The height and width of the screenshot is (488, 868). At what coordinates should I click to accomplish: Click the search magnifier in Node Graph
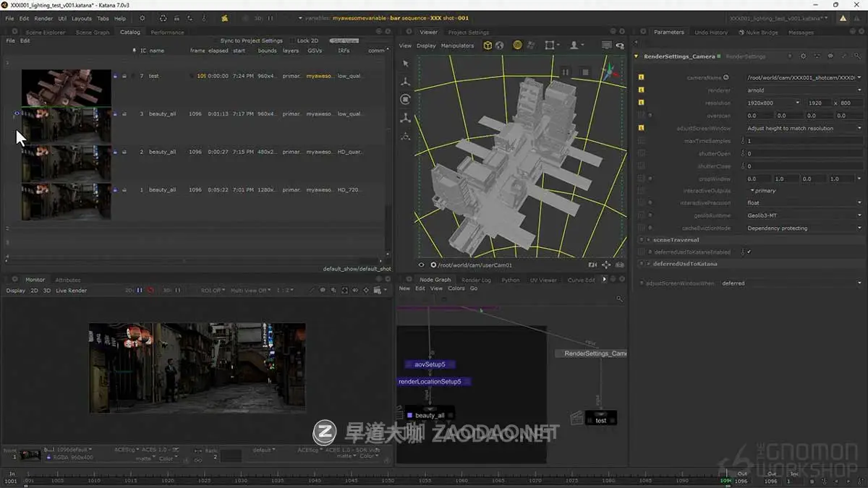pyautogui.click(x=619, y=299)
